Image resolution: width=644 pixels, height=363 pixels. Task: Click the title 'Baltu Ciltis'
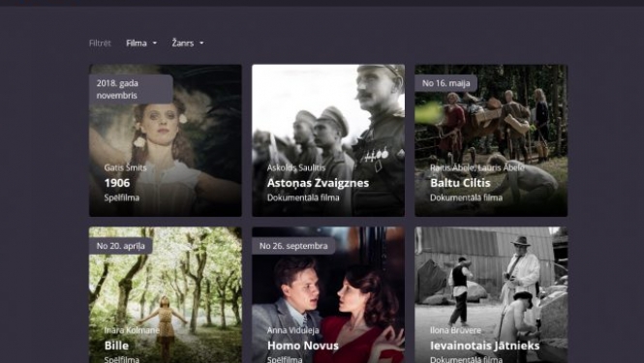460,183
